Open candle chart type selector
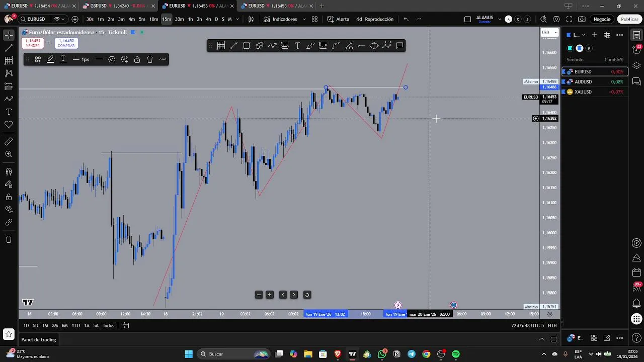Viewport: 644px width, 362px height. click(x=251, y=19)
